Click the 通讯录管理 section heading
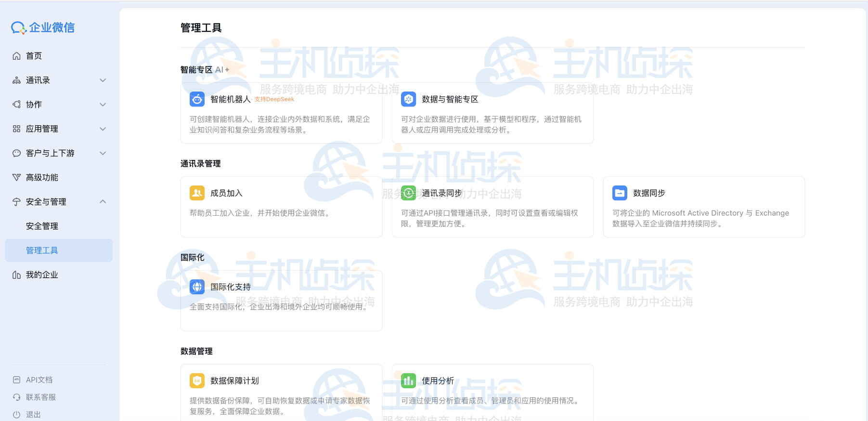The height and width of the screenshot is (421, 868). pyautogui.click(x=201, y=164)
